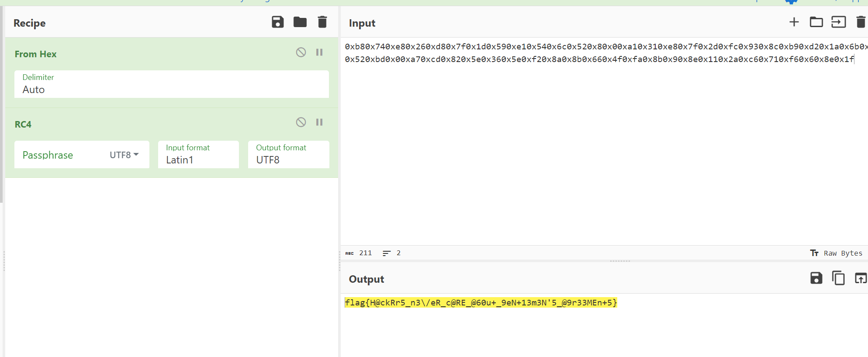Click into the RC4 Passphrase field

pos(59,155)
